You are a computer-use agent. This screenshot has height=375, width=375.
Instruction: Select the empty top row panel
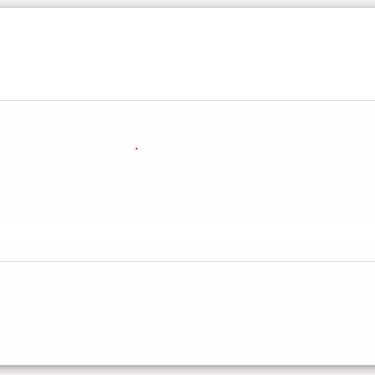(187, 54)
